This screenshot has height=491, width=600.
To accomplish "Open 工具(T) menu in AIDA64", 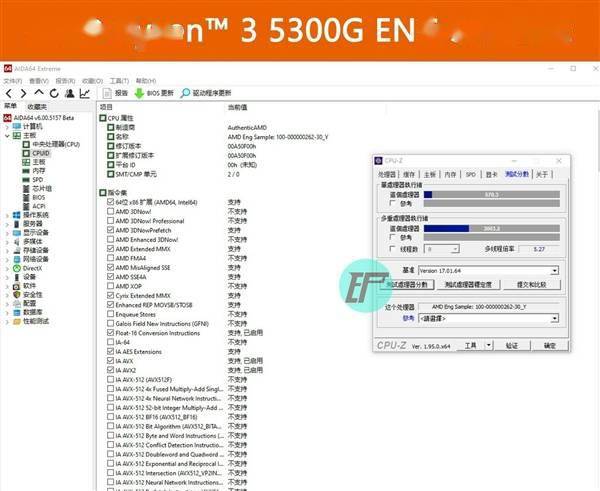I will tap(119, 81).
